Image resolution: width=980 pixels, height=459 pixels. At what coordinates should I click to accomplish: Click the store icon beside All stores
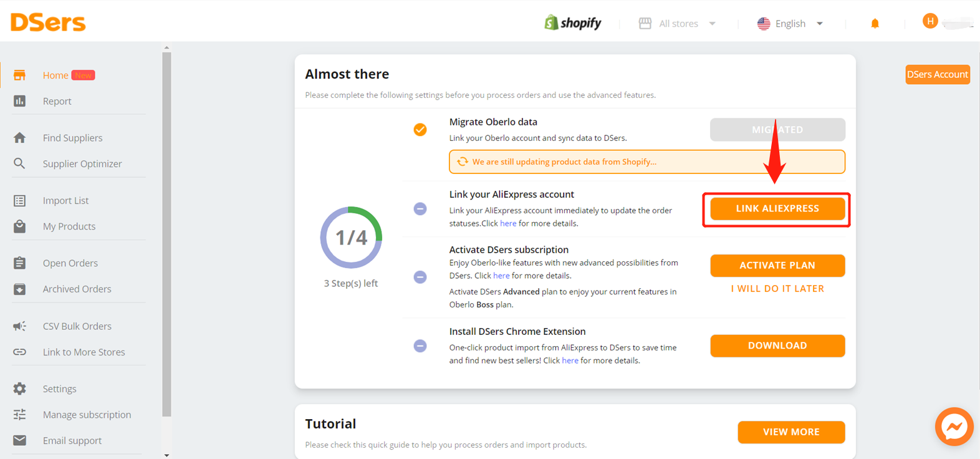[645, 24]
